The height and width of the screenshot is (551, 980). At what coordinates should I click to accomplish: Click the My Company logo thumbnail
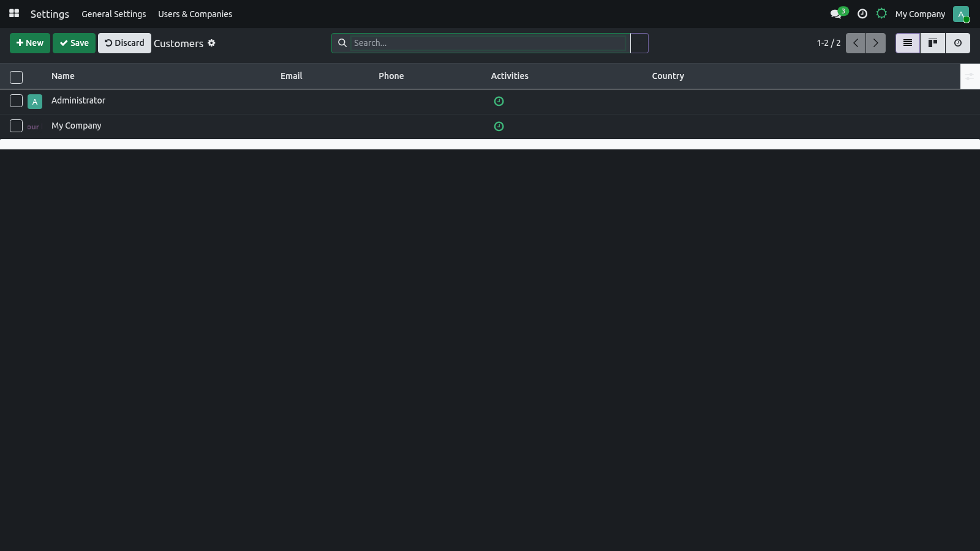pos(34,127)
